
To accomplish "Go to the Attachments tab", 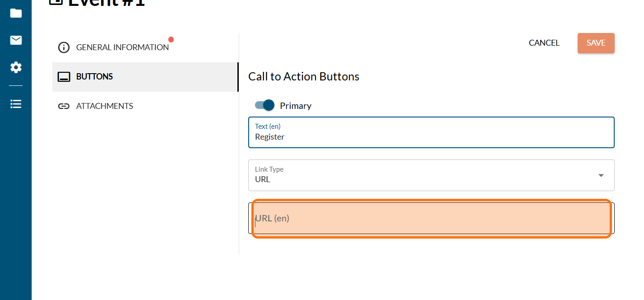I will 104,106.
